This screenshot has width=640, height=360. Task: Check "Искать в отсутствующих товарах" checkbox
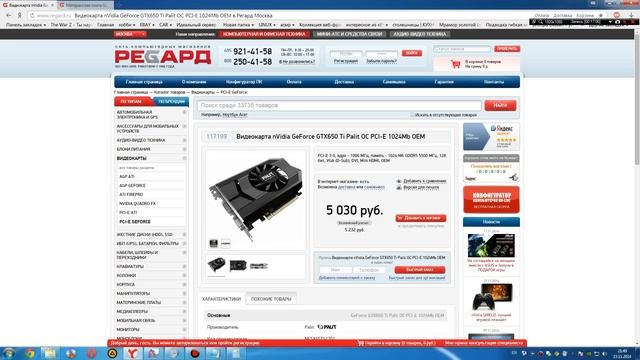tap(412, 115)
